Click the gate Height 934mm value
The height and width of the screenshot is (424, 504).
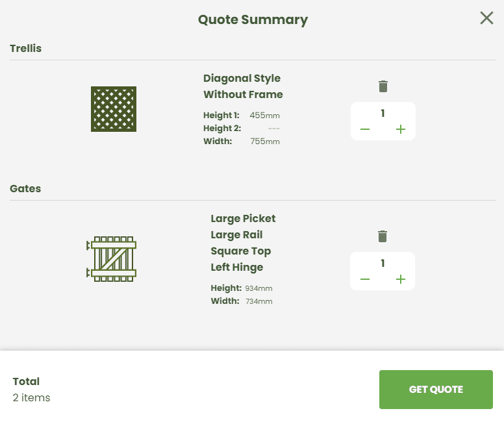[x=258, y=288]
